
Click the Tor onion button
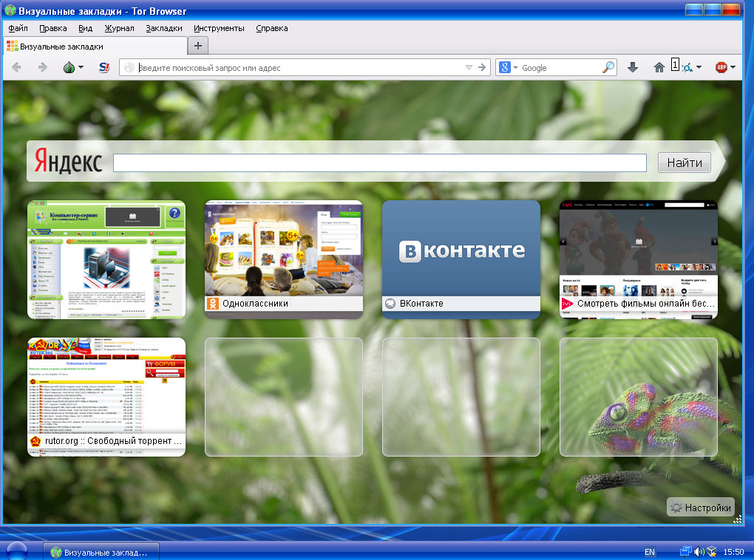coord(69,67)
